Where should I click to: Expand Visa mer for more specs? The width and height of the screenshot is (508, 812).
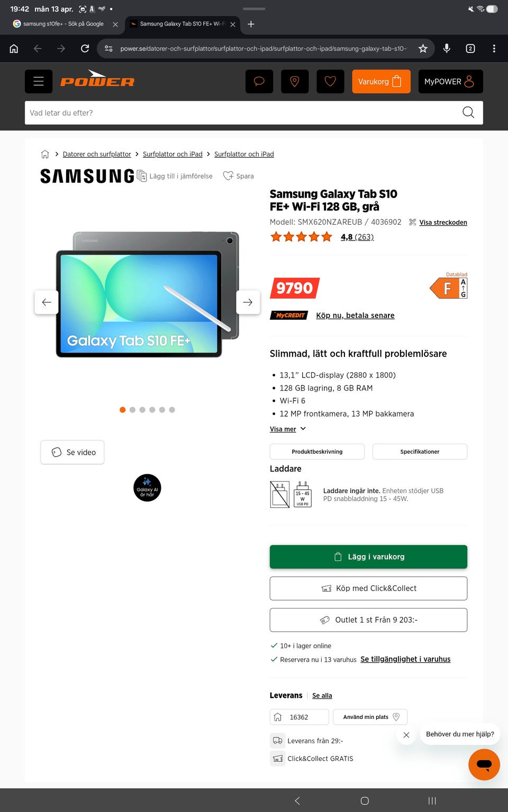click(288, 429)
